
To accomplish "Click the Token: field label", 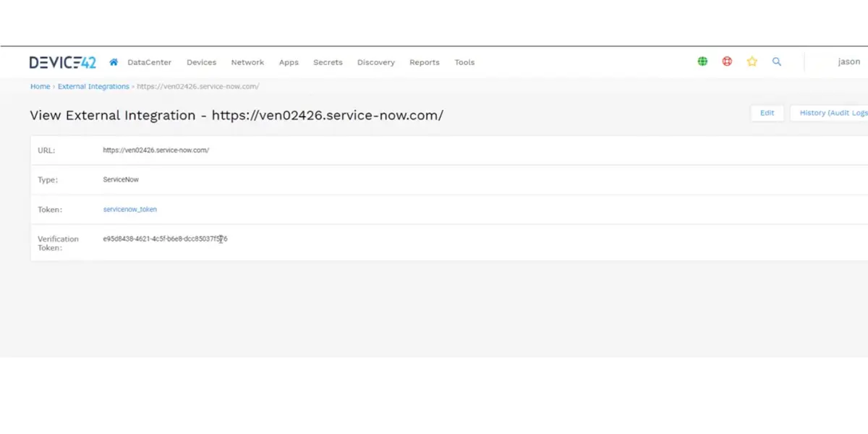I will click(50, 210).
